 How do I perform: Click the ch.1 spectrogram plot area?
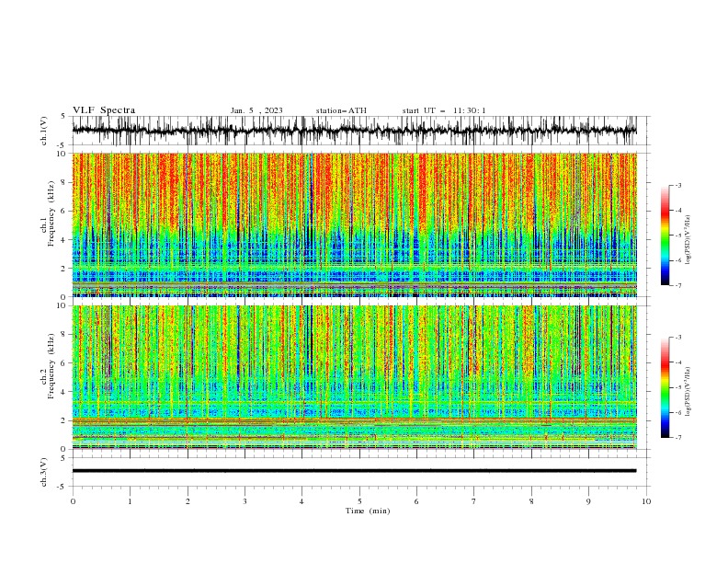tap(354, 224)
